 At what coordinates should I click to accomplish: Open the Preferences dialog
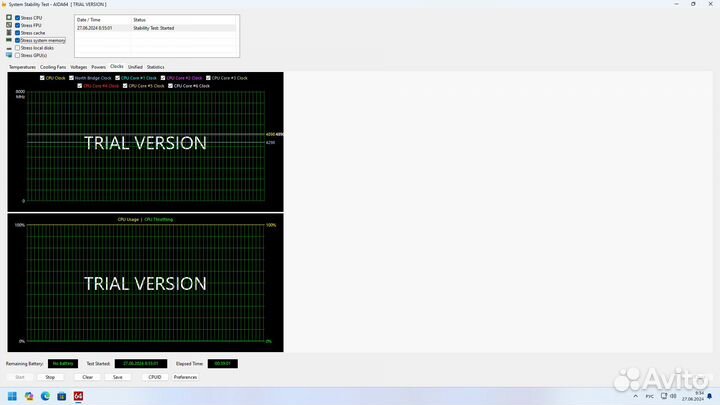click(185, 377)
